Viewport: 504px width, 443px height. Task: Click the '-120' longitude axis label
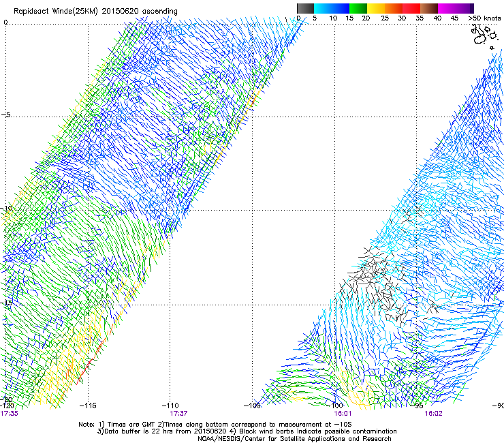7,406
